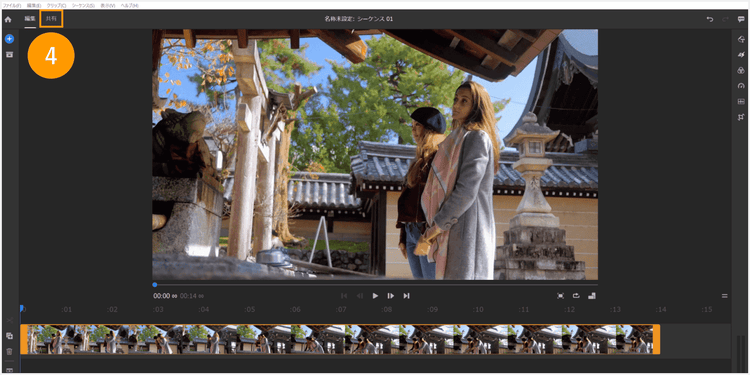Switch to the 共有 (Share) tab
The height and width of the screenshot is (375, 750).
click(51, 19)
